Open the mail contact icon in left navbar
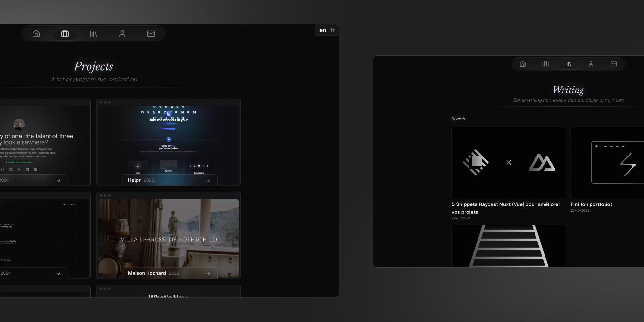 [x=151, y=34]
